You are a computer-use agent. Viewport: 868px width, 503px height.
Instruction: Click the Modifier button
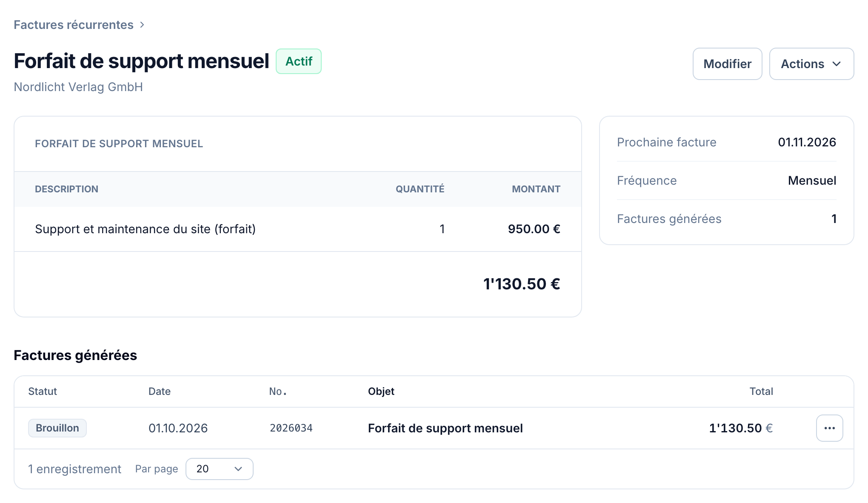[x=727, y=64]
